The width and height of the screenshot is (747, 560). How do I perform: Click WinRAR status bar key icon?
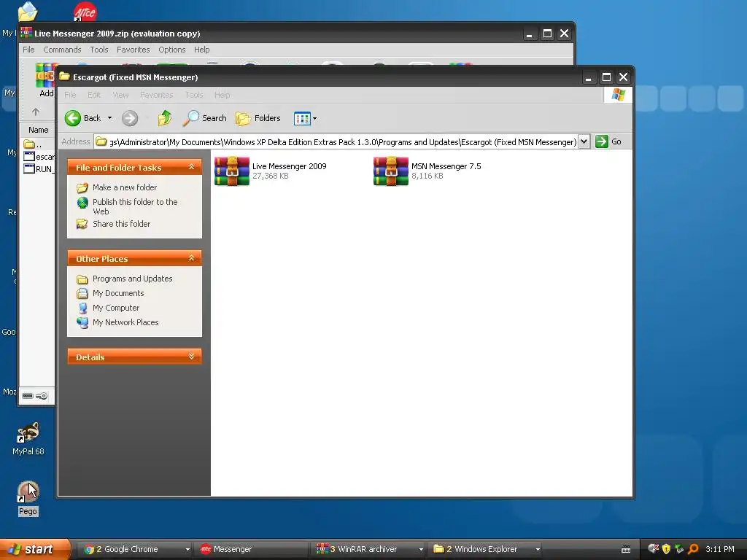(42, 396)
